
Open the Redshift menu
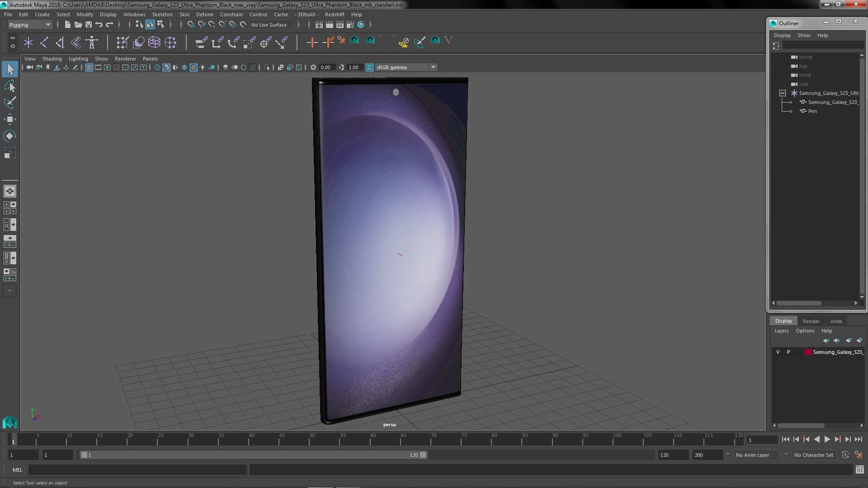[x=335, y=14]
